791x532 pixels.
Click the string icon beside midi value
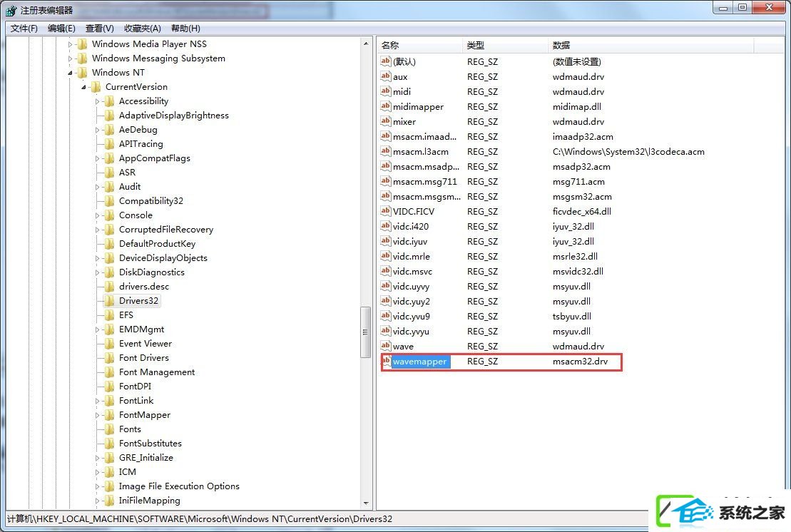[385, 91]
